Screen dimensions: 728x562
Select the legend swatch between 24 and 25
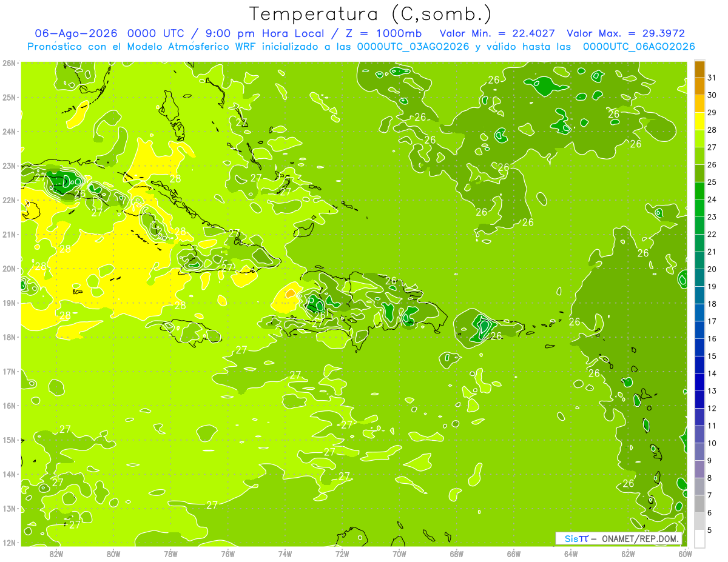699,191
